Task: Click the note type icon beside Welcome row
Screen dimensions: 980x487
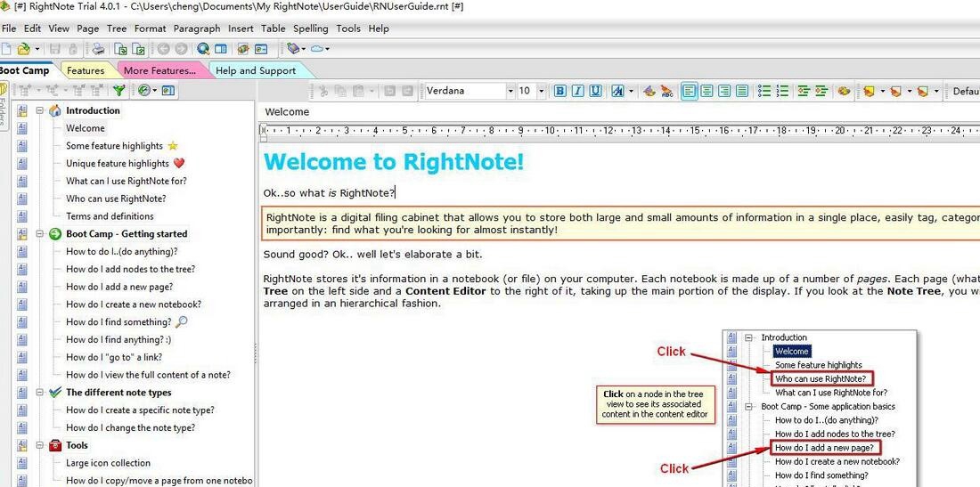Action: 22,128
